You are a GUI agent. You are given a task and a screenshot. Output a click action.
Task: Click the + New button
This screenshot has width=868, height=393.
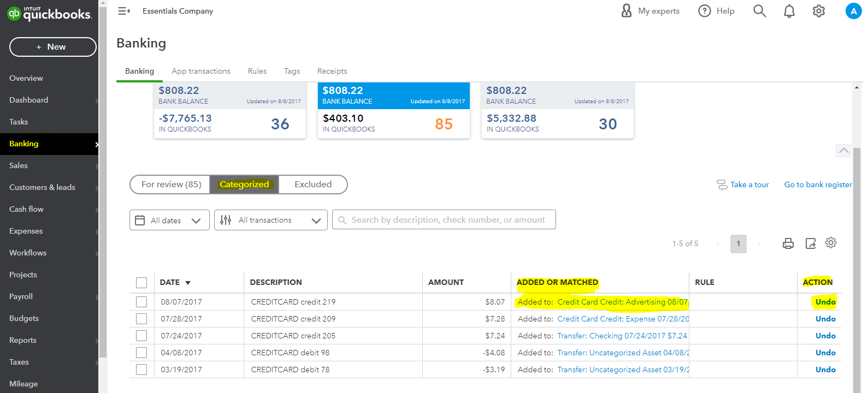pos(52,47)
